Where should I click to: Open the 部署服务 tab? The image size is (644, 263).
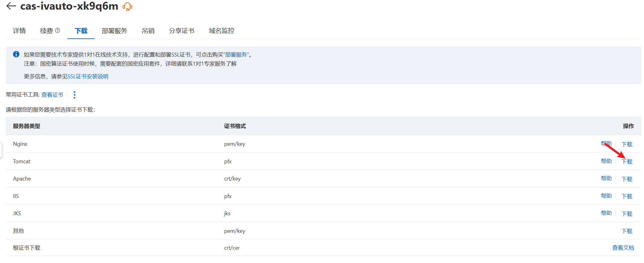click(114, 31)
